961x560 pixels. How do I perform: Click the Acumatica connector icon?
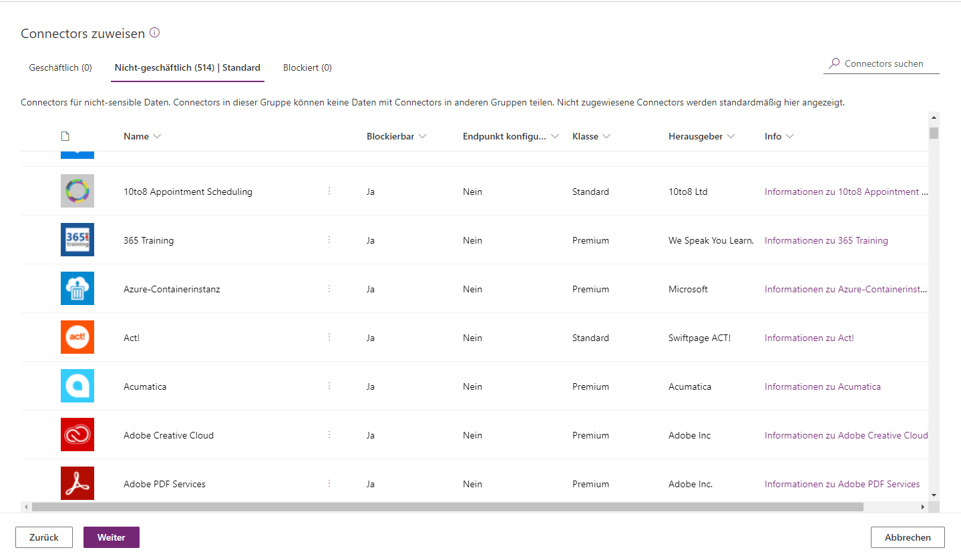77,386
